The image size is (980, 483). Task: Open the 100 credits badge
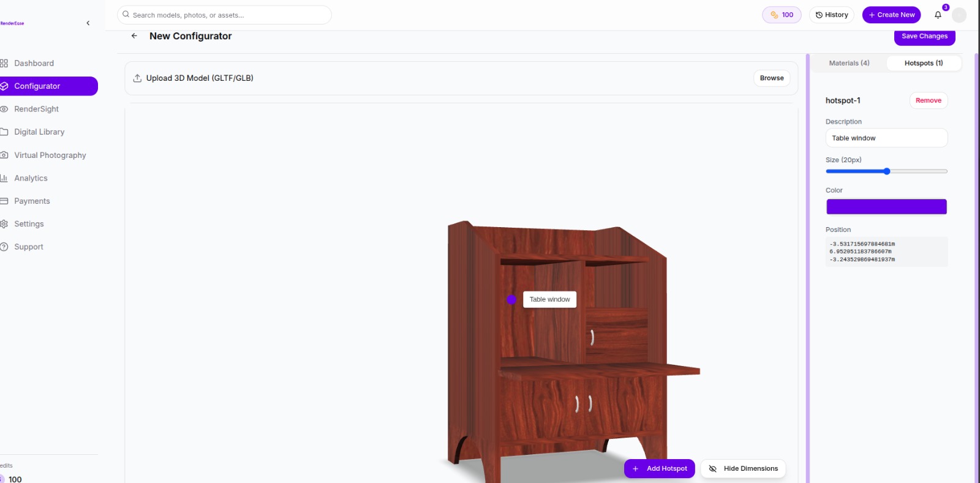[782, 15]
